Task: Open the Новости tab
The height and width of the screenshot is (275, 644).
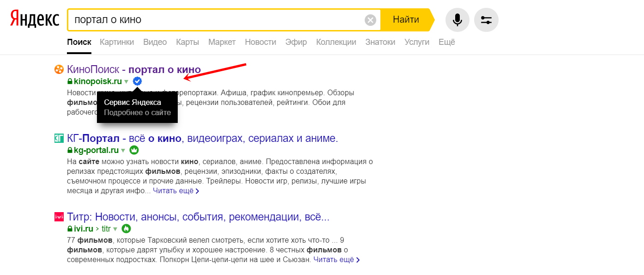Action: click(x=260, y=42)
